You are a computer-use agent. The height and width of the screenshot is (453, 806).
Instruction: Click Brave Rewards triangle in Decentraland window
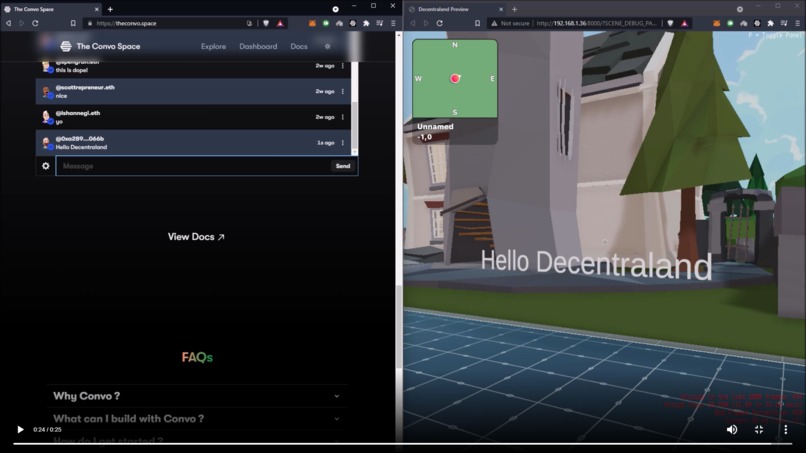click(x=685, y=23)
